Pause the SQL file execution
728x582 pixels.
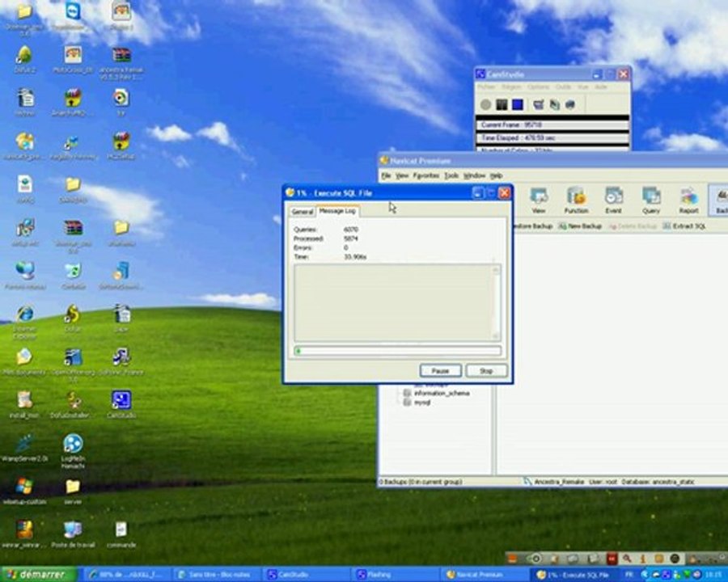pos(440,370)
